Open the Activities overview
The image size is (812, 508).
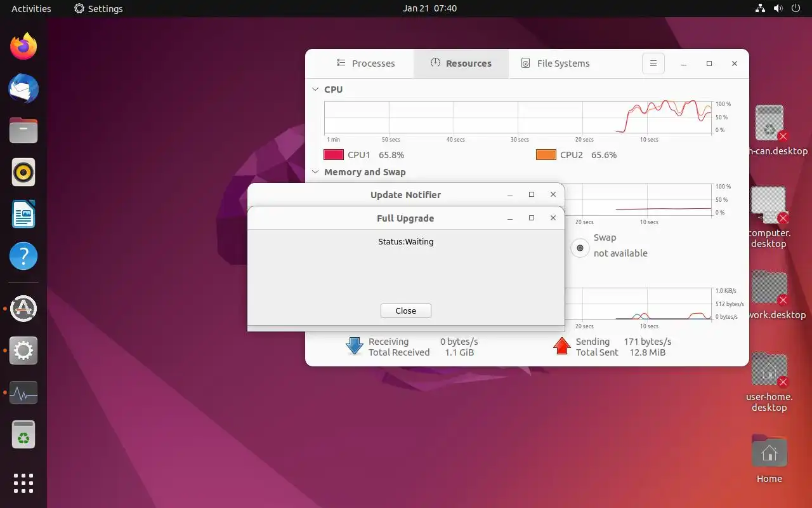click(31, 8)
